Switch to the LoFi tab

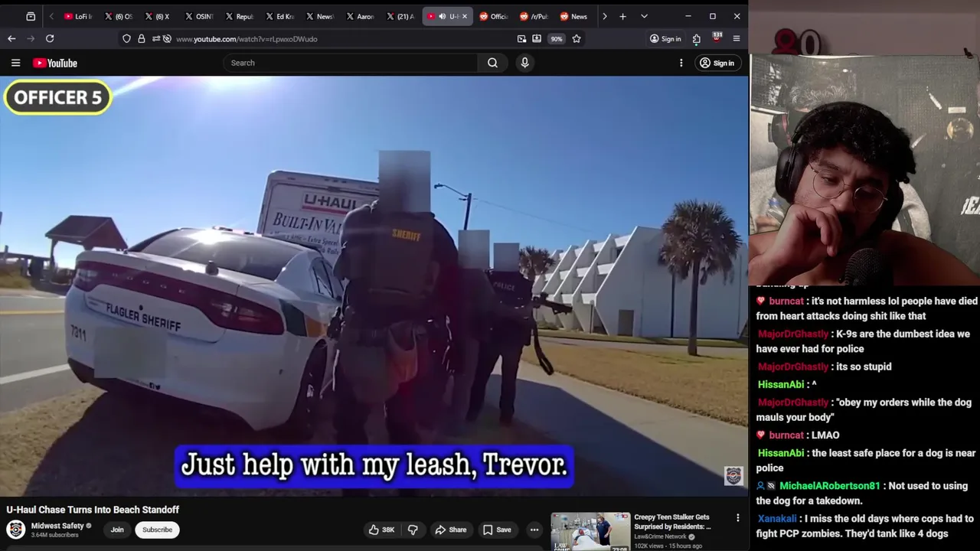[78, 16]
